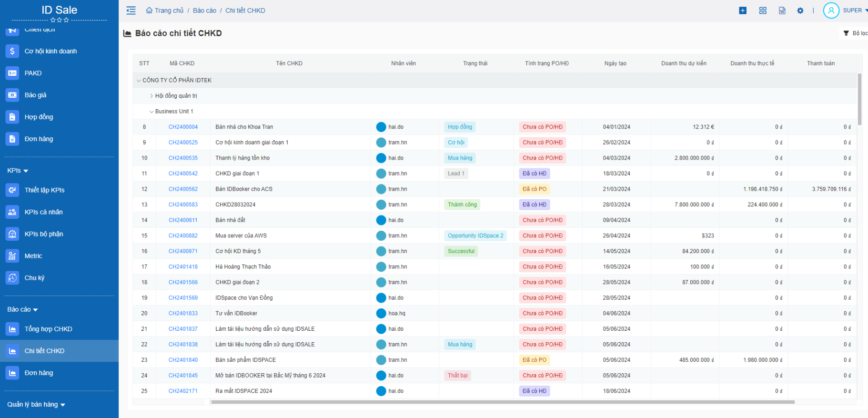Click the Tên CHKD column header
This screenshot has height=418, width=868.
[289, 63]
